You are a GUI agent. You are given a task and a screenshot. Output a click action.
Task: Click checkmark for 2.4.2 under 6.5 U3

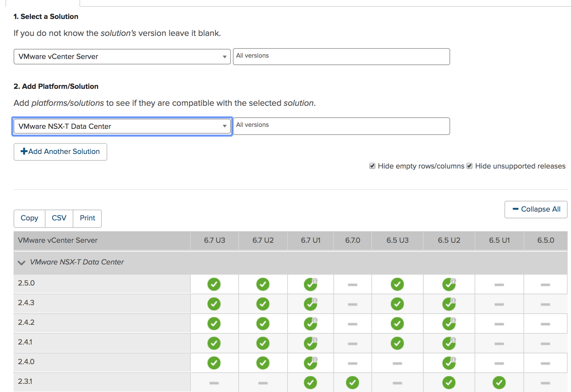397,324
